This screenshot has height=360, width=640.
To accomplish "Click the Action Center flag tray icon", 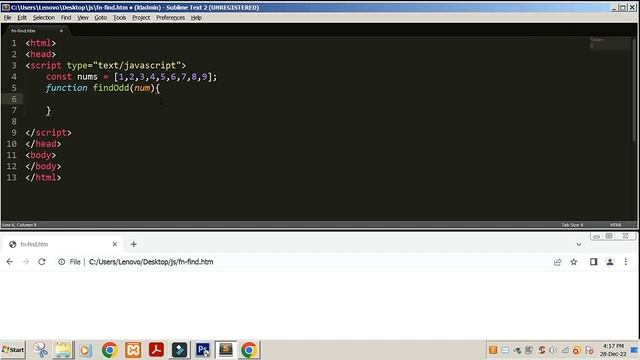I will [589, 350].
